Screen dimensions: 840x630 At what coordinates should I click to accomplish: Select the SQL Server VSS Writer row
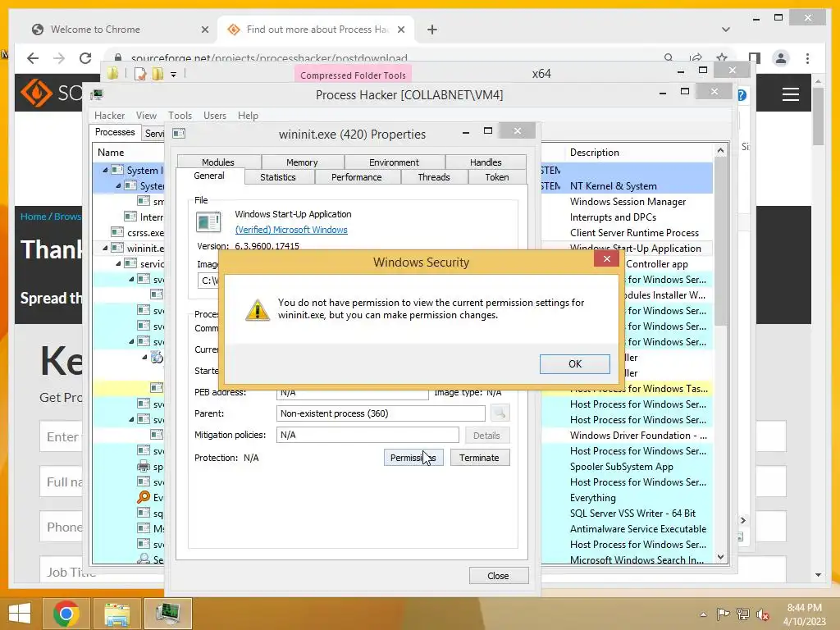point(632,514)
